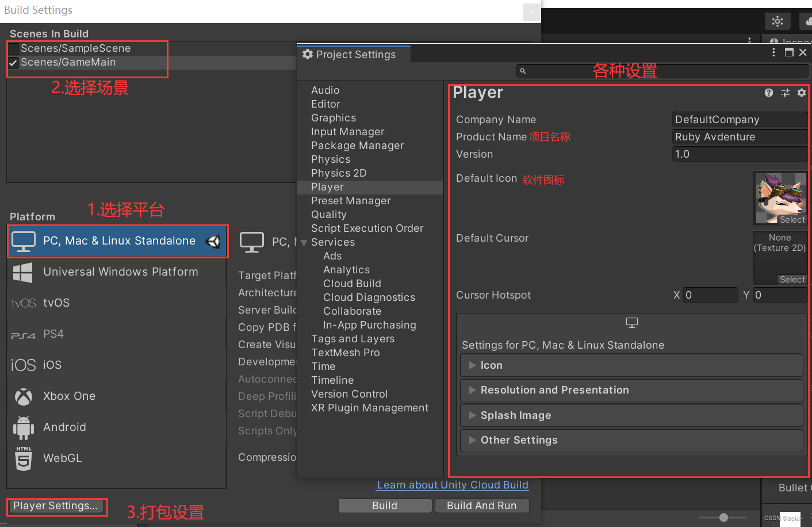
Task: Collapse the Services tree section
Action: tap(304, 243)
